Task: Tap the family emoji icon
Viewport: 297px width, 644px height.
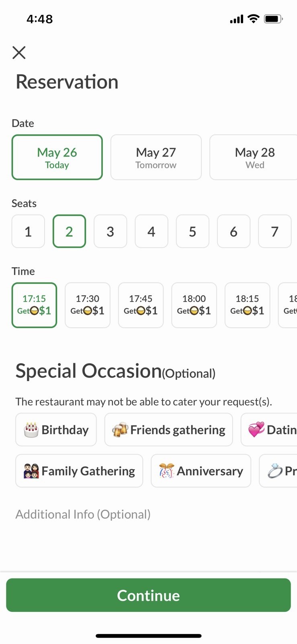Action: coord(31,471)
